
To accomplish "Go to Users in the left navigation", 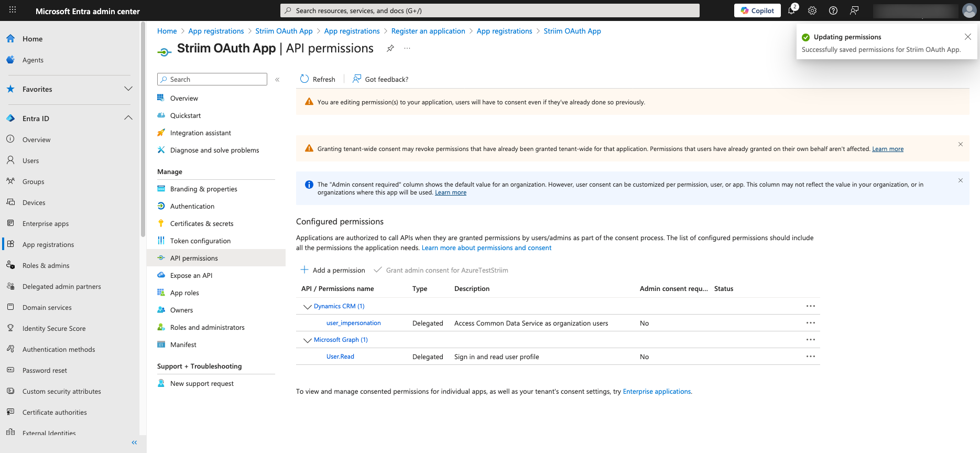I will click(x=30, y=160).
